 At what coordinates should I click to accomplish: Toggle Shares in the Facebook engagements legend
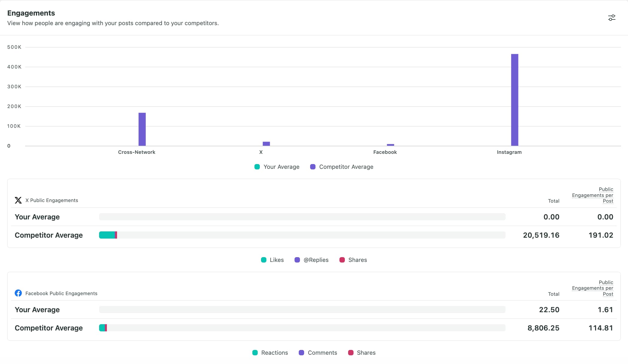350,353
